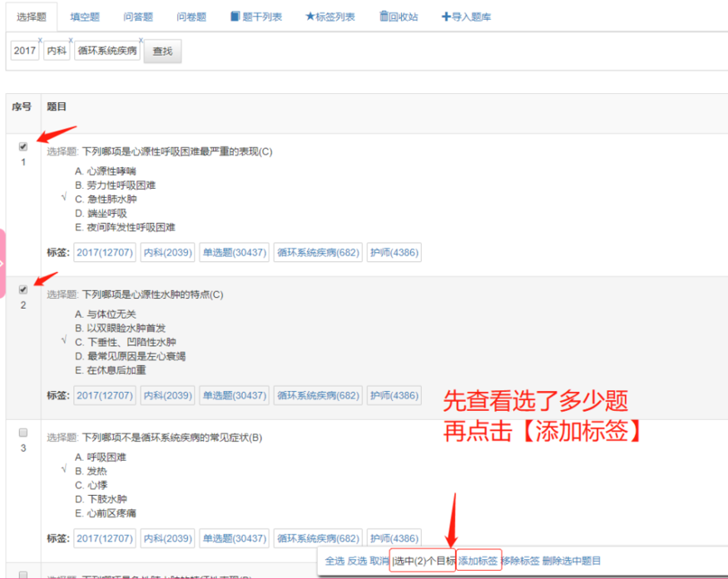Click the question text 下列哪项是心源性水肿的特点(C)
The image size is (728, 579).
coord(153,294)
